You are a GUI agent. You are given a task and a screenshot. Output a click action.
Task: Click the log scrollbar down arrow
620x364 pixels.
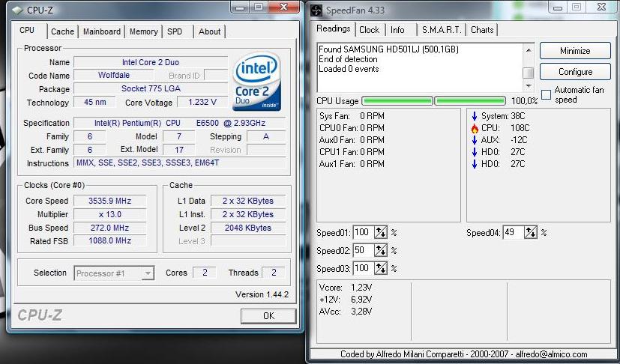[528, 86]
